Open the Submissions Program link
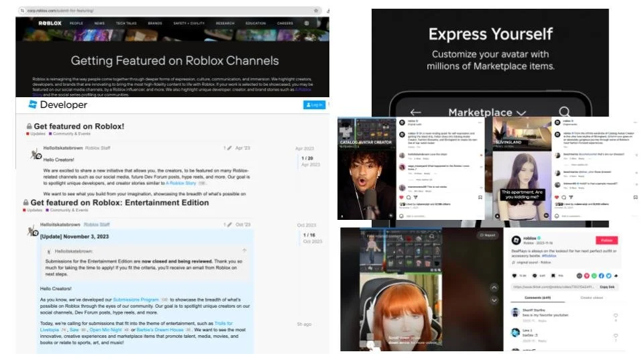Image resolution: width=644 pixels, height=362 pixels. tap(136, 300)
